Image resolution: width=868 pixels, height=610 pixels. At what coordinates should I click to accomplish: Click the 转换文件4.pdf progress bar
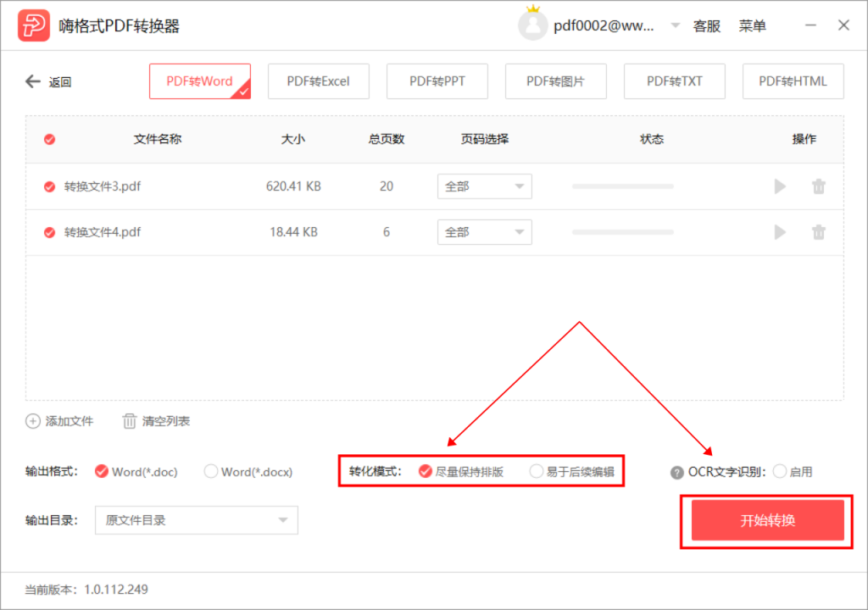623,232
